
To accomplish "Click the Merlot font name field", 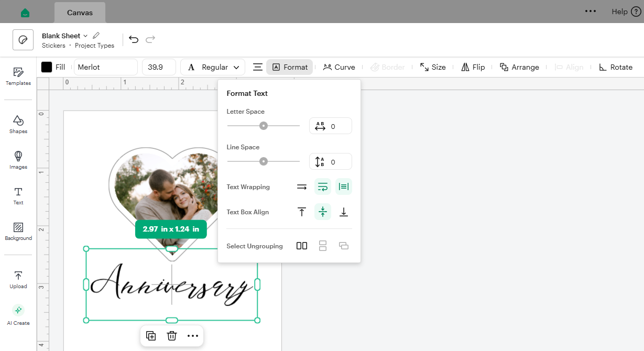I will click(106, 67).
